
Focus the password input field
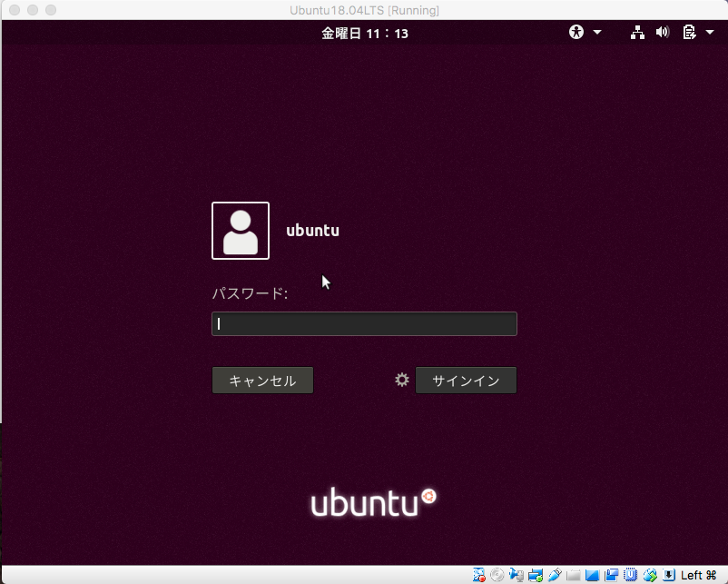[x=364, y=324]
